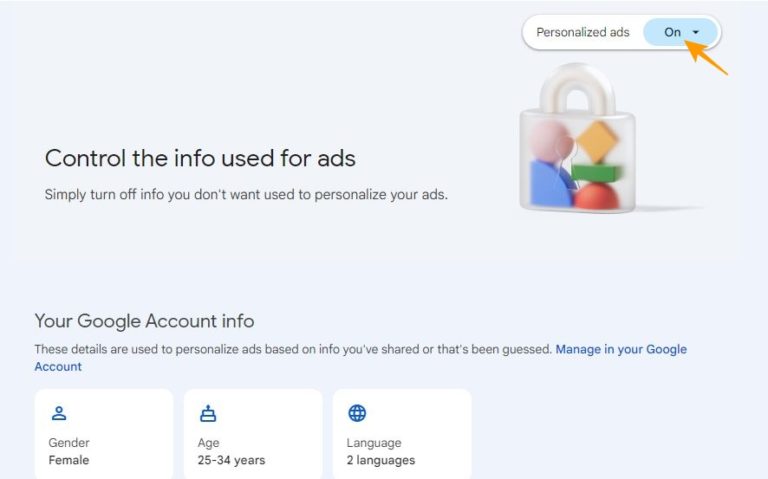Click the Age birthday cake icon

208,414
